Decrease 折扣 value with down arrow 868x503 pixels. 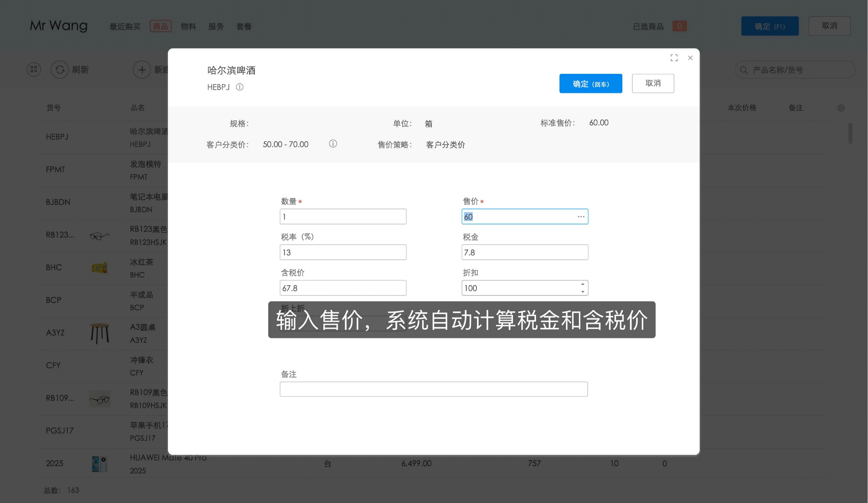click(x=582, y=292)
